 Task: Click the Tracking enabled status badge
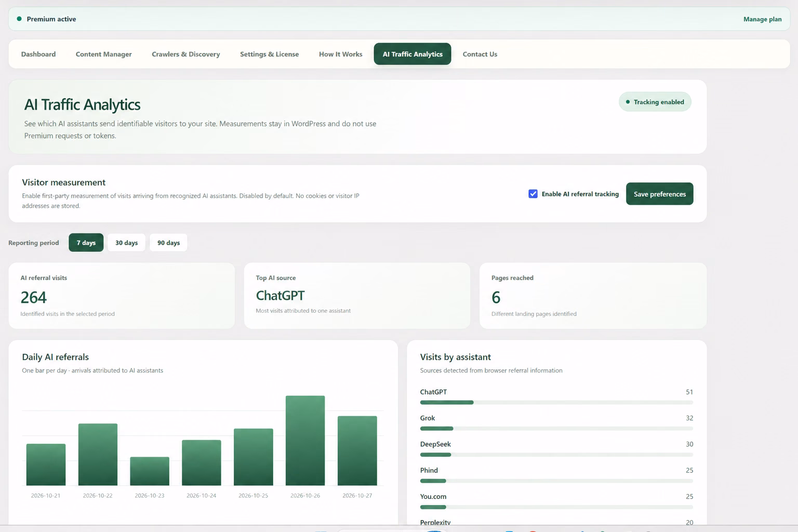point(655,102)
